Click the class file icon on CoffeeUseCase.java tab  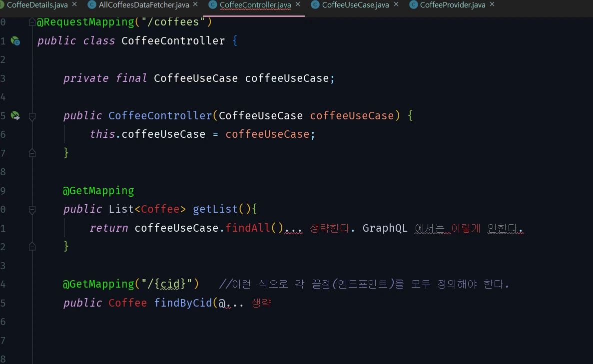pyautogui.click(x=315, y=4)
